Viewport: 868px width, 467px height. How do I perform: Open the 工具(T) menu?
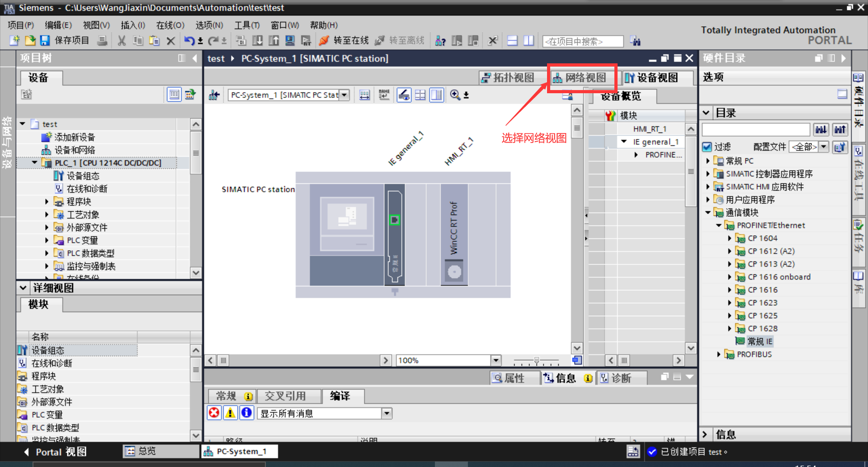tap(247, 25)
